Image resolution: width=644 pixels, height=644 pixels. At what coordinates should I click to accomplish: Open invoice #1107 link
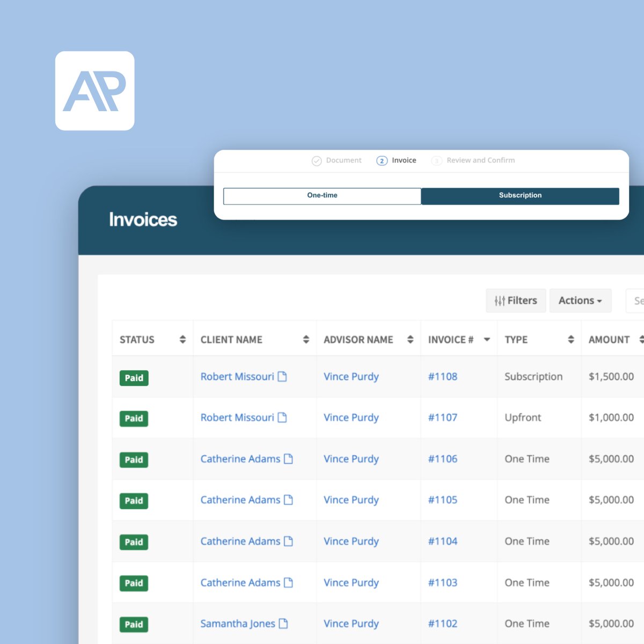443,418
